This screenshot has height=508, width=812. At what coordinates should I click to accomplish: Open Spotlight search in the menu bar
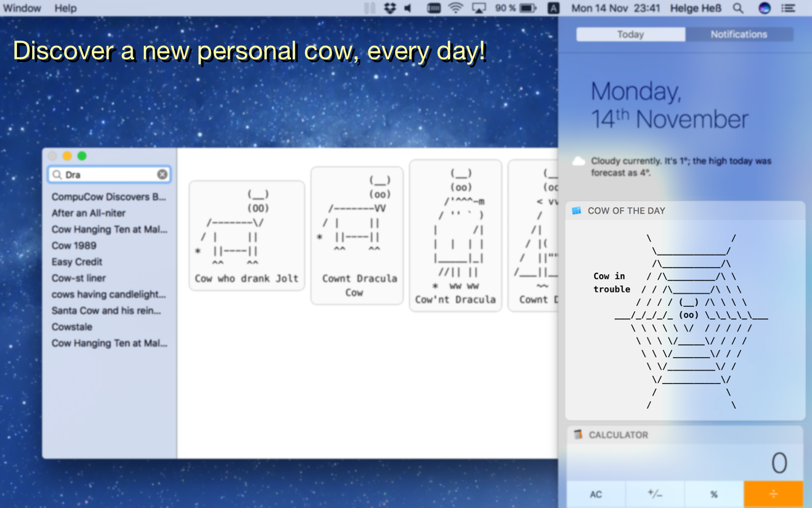pyautogui.click(x=738, y=8)
